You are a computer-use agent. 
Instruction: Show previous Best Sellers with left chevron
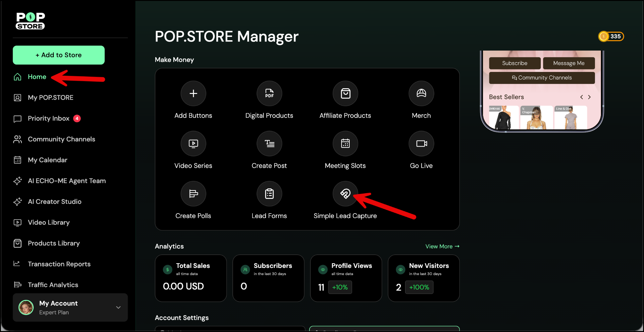pyautogui.click(x=581, y=97)
